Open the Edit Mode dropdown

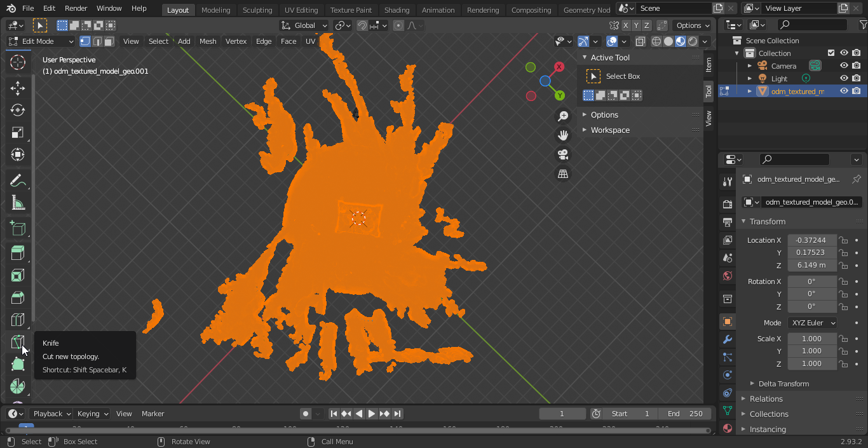tap(41, 41)
